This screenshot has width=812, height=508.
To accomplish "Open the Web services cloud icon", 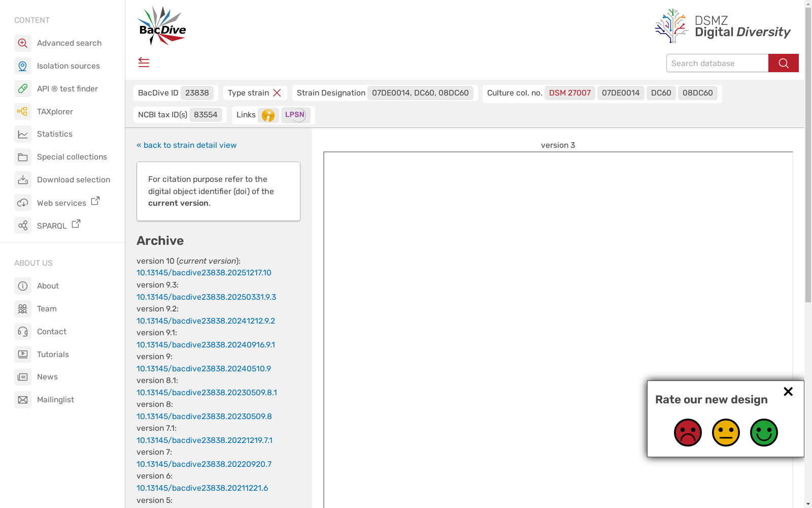I will (23, 203).
